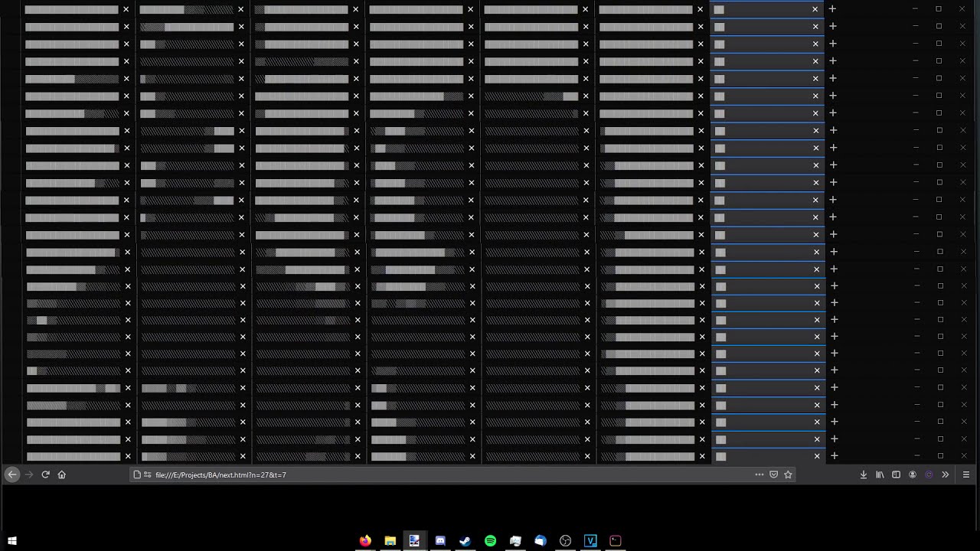
Task: Click the grayed forward navigation arrow
Action: tap(29, 474)
